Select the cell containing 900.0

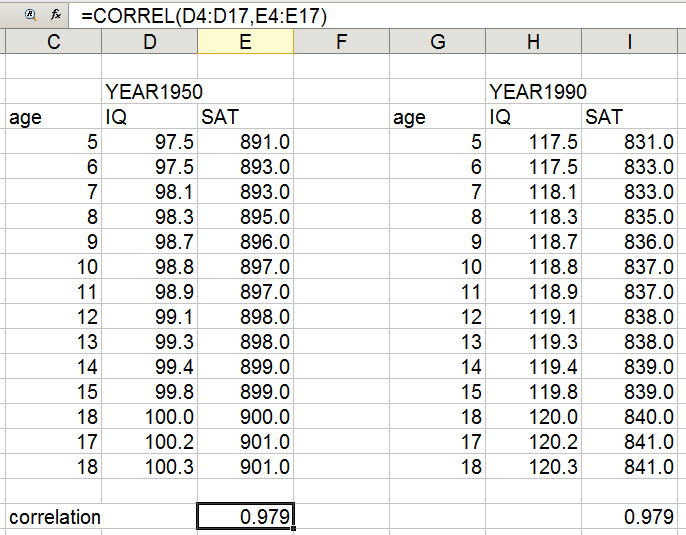coord(245,416)
